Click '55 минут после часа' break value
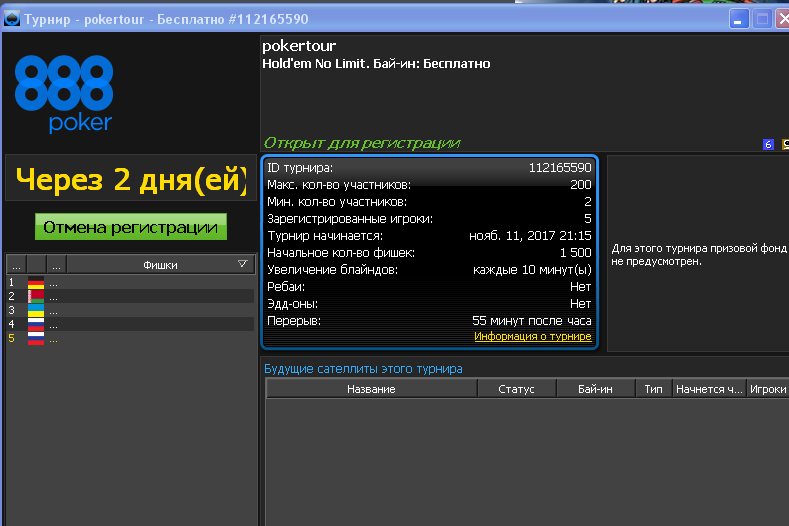789x526 pixels. click(532, 321)
